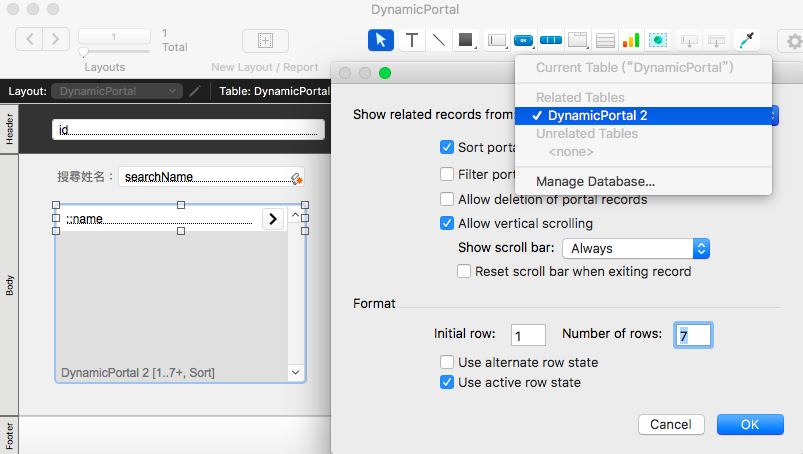Choose DynamicPortal 2 from related tables
The image size is (803, 454).
pos(643,116)
